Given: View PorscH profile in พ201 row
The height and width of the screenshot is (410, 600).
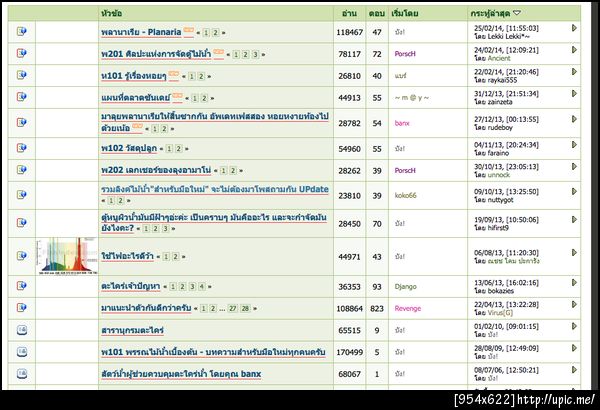Looking at the screenshot, I should click(x=405, y=54).
